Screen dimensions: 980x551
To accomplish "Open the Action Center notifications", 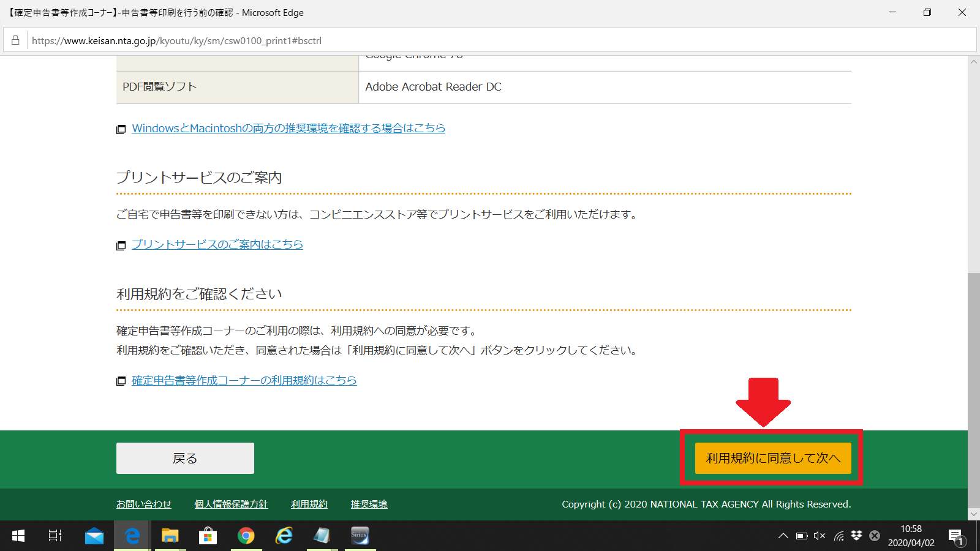I will (x=955, y=536).
